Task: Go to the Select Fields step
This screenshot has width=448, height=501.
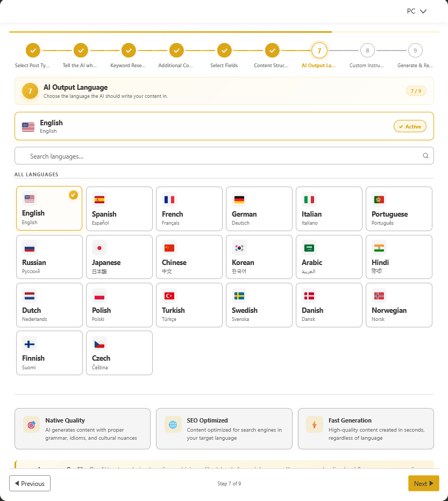Action: click(x=224, y=50)
